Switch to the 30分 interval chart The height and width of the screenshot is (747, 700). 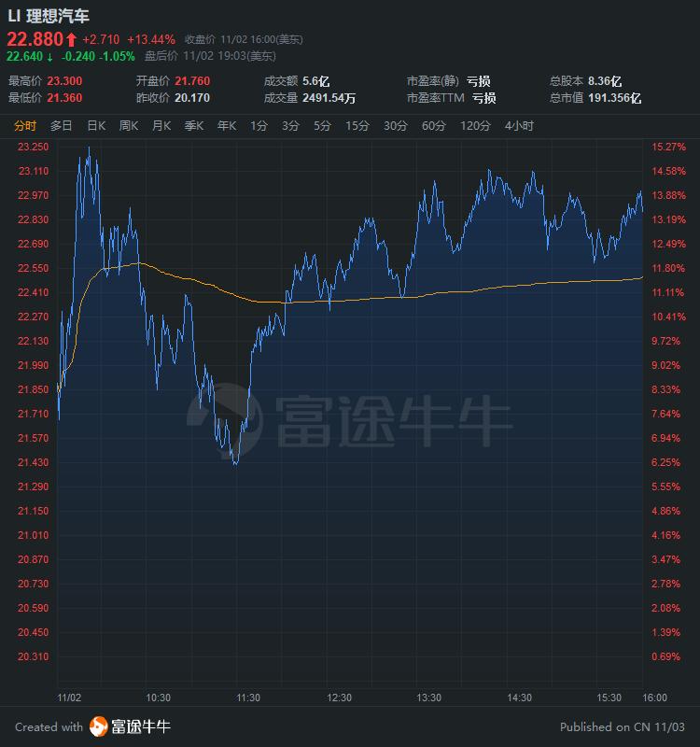tap(395, 126)
